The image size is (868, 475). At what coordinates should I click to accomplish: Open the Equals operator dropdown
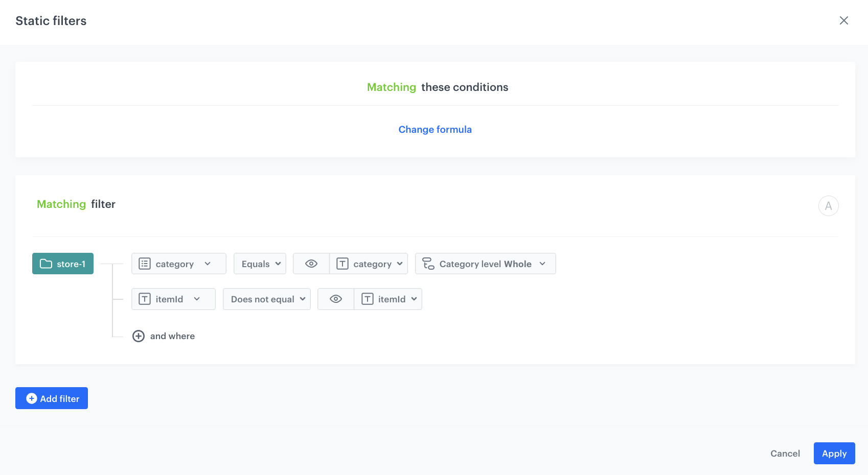click(260, 264)
